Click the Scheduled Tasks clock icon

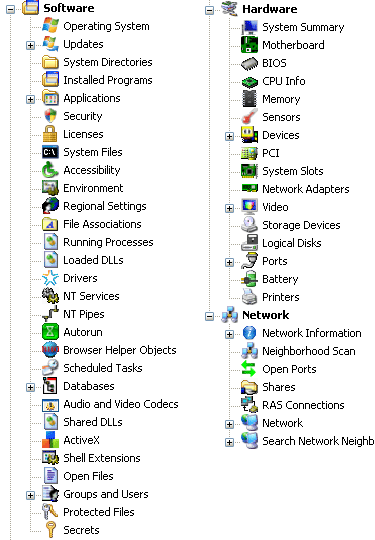point(50,368)
